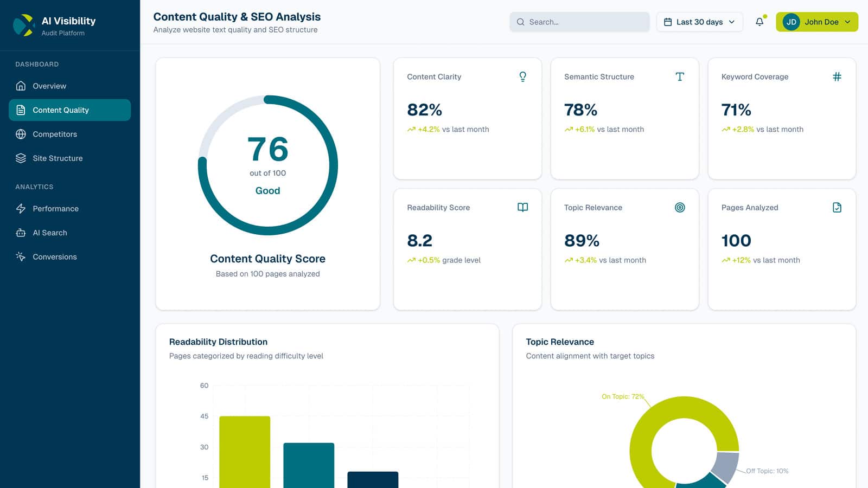Image resolution: width=868 pixels, height=488 pixels.
Task: Click the Content Quality document icon
Action: (x=21, y=110)
